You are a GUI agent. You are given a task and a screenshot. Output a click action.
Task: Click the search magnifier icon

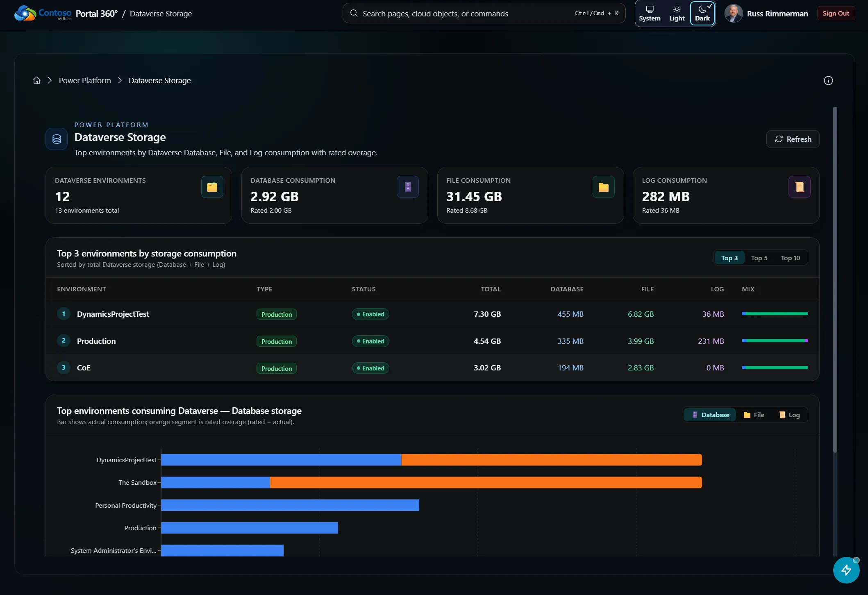pyautogui.click(x=354, y=13)
